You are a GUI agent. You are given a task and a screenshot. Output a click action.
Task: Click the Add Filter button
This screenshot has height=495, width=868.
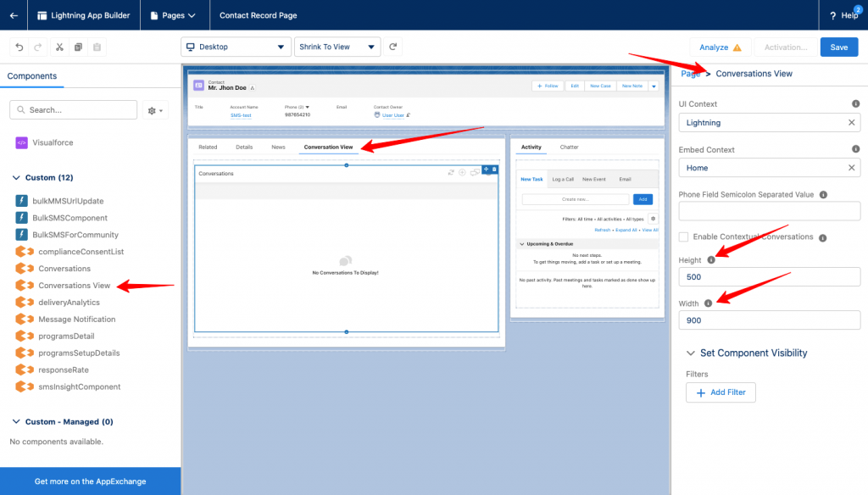point(720,392)
